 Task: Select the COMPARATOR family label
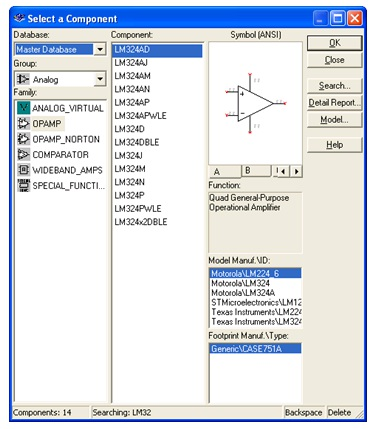(x=60, y=155)
